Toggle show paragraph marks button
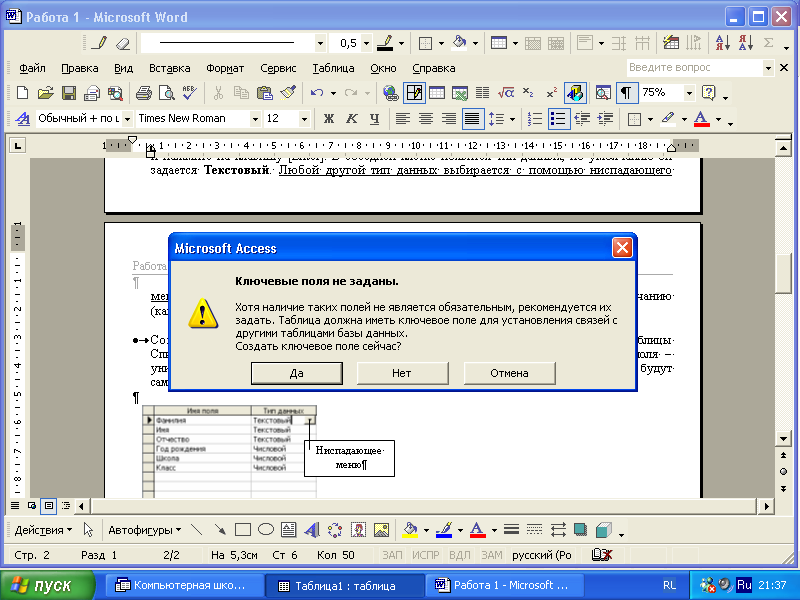The image size is (800, 600). click(626, 93)
